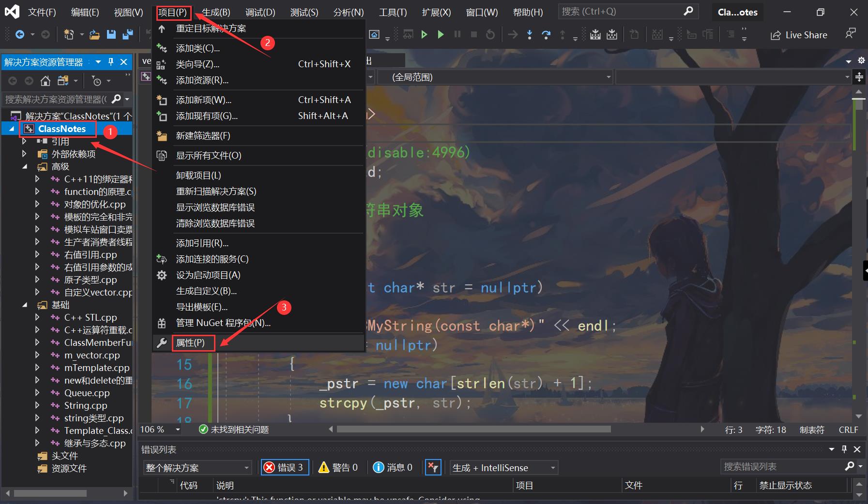Open the (全局范围) scope dropdown
This screenshot has width=868, height=504.
click(495, 77)
